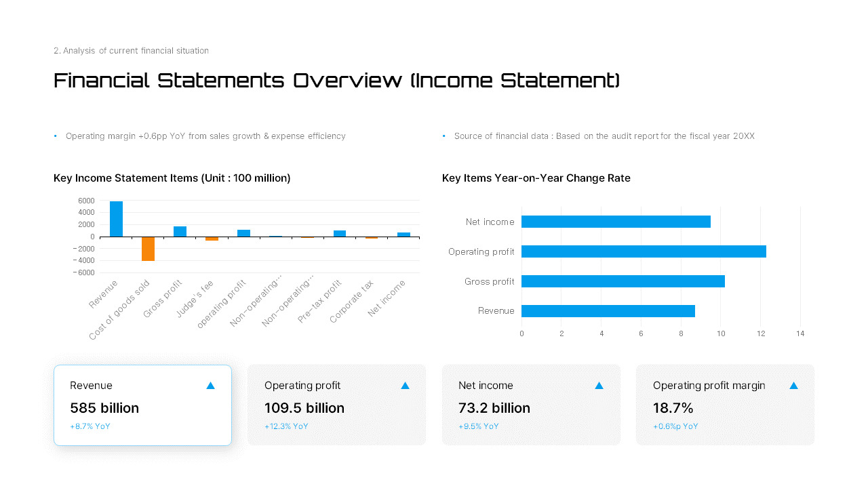The image size is (868, 488).
Task: Click the blue Revenue column in the left chart
Action: click(x=116, y=219)
